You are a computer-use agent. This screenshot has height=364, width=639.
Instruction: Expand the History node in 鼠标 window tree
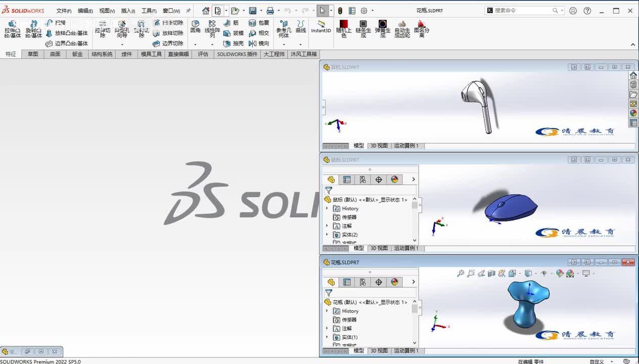point(327,208)
